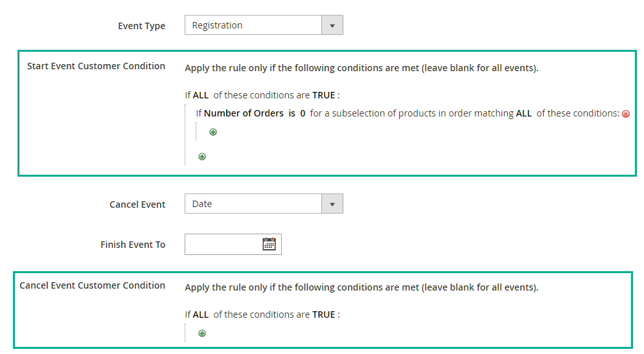Open the Event Type dropdown arrow
The height and width of the screenshot is (354, 644).
[332, 25]
